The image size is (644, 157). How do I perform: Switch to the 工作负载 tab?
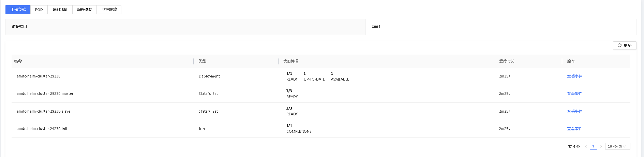pyautogui.click(x=18, y=10)
